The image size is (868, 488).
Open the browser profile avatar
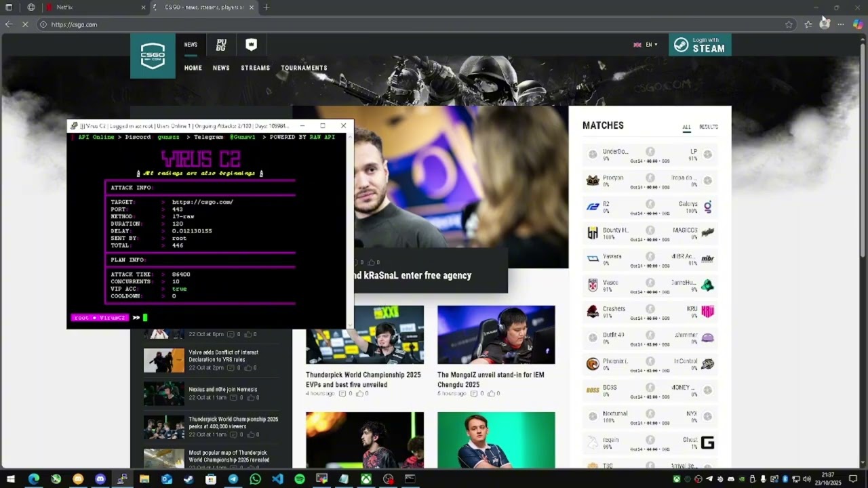(x=825, y=24)
